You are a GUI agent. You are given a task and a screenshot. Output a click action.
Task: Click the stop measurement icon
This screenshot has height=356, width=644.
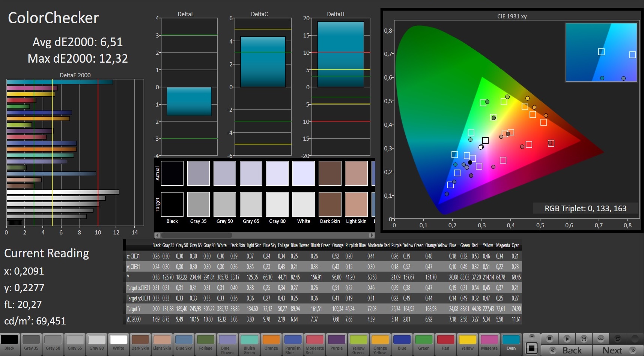549,338
